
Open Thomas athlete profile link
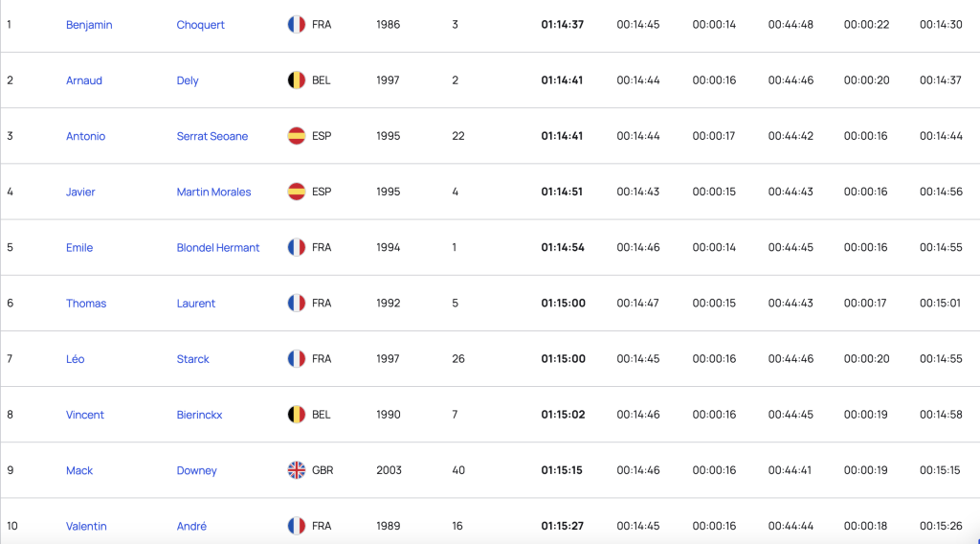click(x=85, y=304)
